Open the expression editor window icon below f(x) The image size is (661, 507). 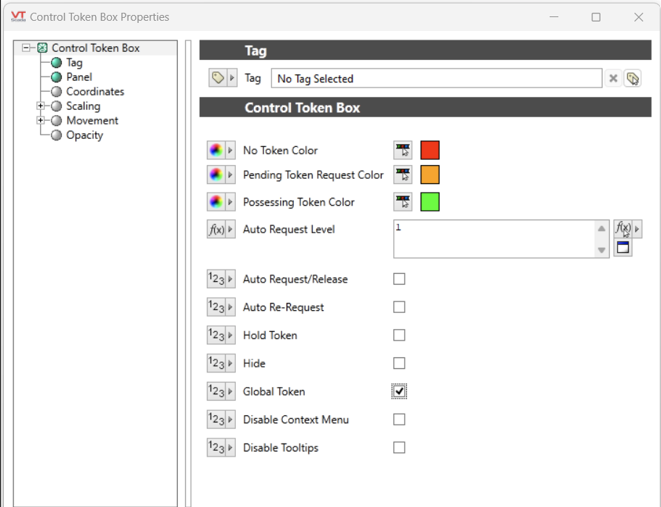tap(623, 248)
